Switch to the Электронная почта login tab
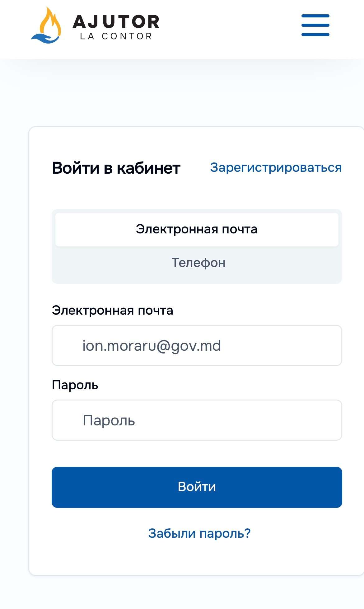This screenshot has height=609, width=364. 197,229
